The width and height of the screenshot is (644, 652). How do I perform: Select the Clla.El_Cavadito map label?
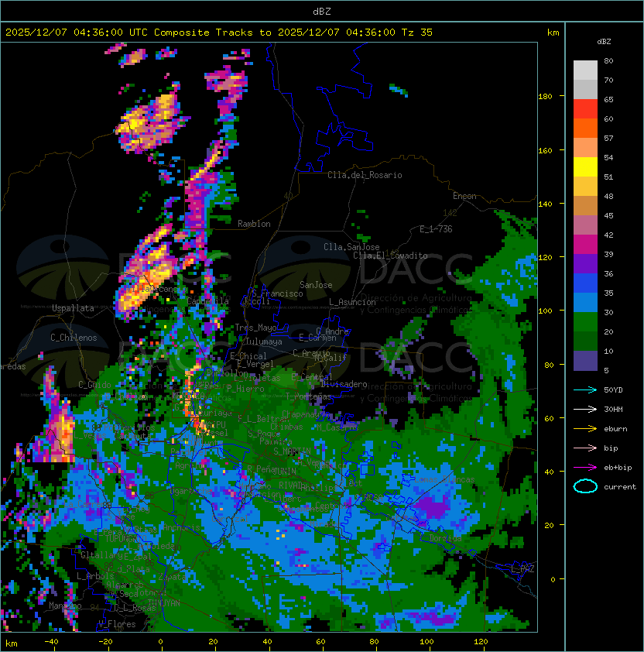tap(390, 256)
